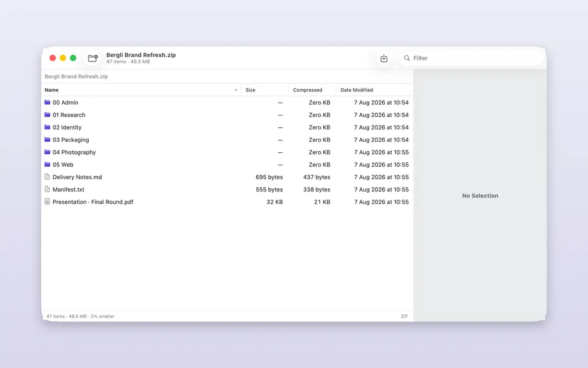Select Presentation · Final Round.pdf file name
Image resolution: width=588 pixels, height=368 pixels.
point(93,202)
